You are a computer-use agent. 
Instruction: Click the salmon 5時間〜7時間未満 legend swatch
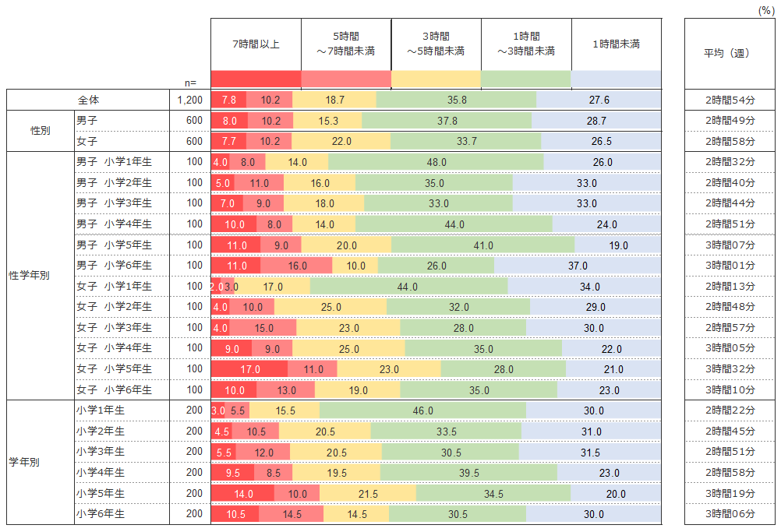coord(345,79)
